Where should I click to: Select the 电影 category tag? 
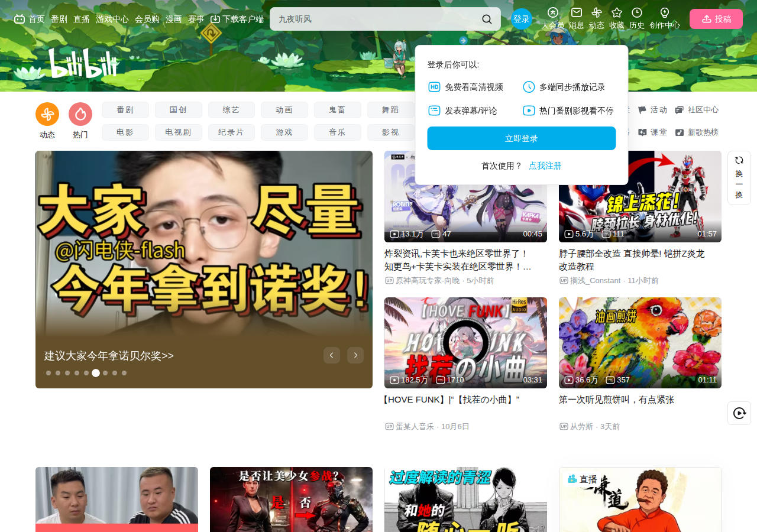(x=125, y=132)
